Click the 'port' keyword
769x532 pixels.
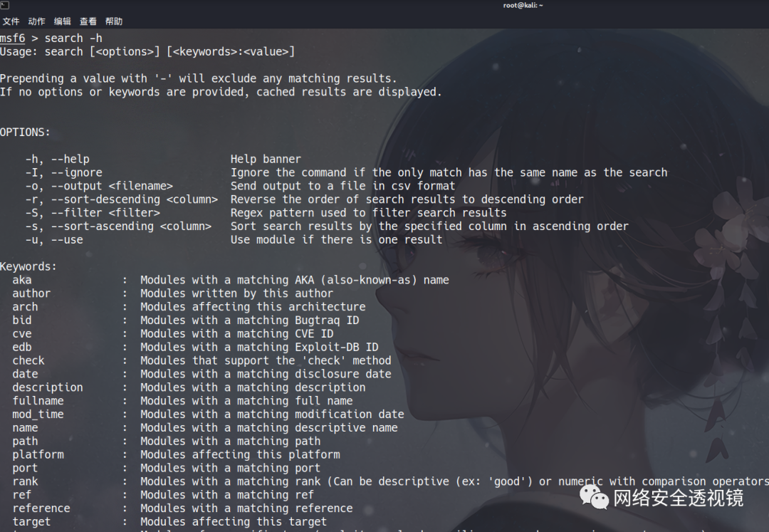[x=25, y=468]
